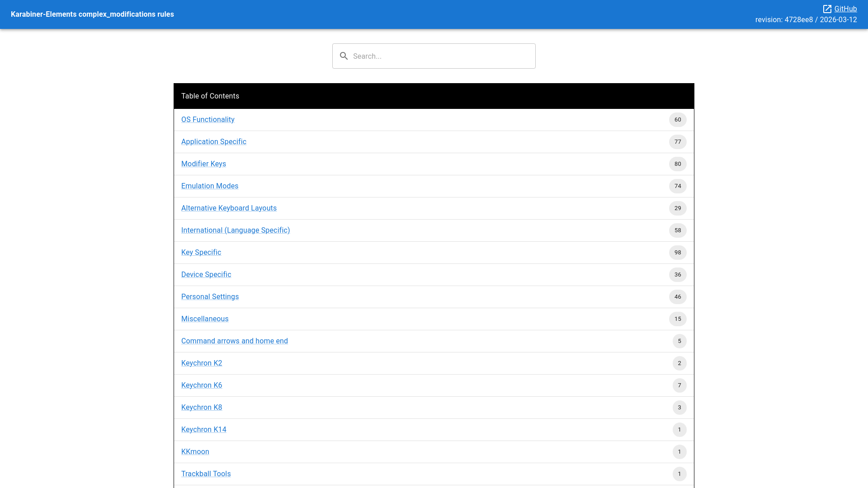Image resolution: width=868 pixels, height=488 pixels.
Task: Open the GitHub link in header
Action: (x=845, y=9)
